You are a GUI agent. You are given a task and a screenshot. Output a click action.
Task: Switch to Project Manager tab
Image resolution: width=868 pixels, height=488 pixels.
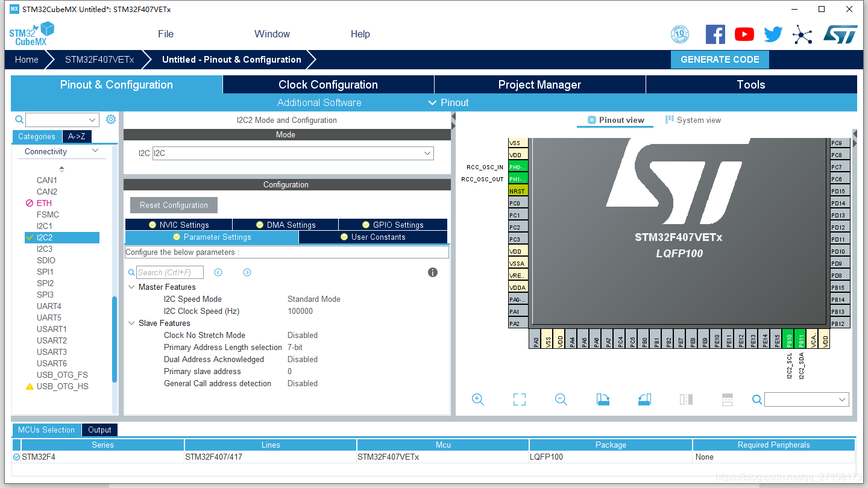point(540,85)
